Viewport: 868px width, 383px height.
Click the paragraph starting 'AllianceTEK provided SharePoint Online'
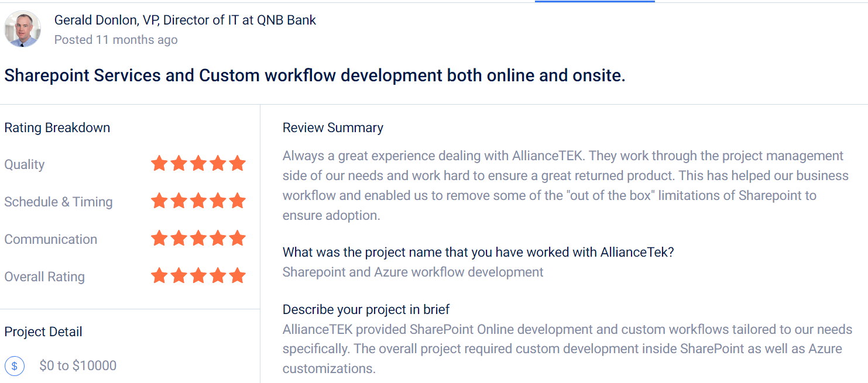(568, 349)
